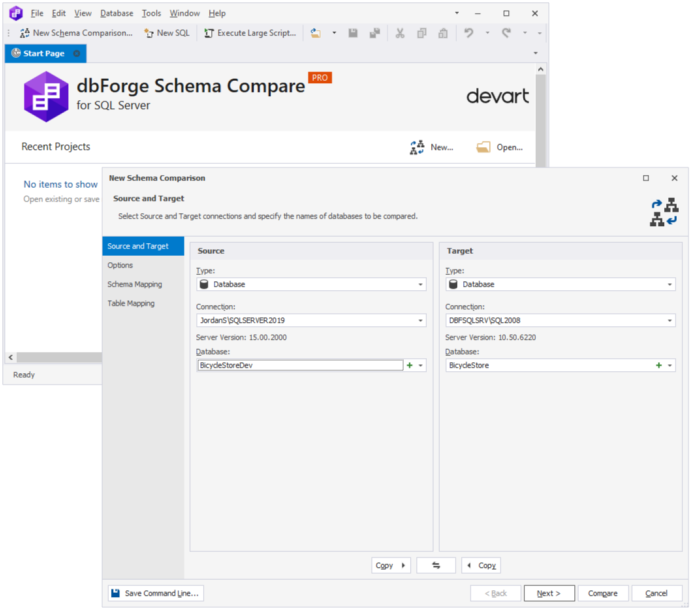Select Schema Mapping wizard page

(143, 284)
